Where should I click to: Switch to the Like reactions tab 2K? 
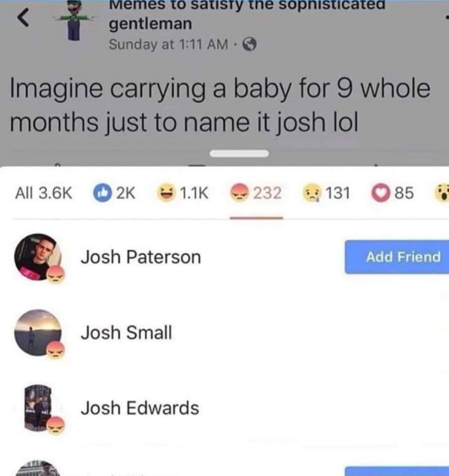click(x=114, y=193)
